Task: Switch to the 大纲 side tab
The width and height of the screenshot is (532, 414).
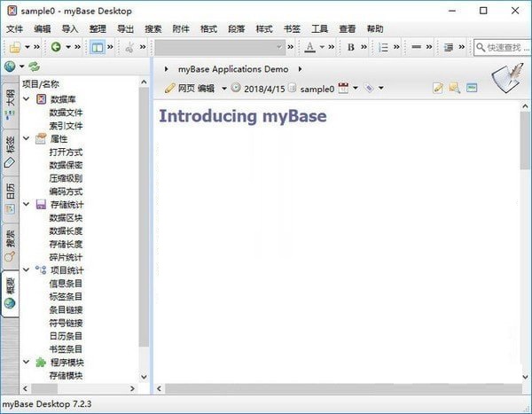Action: click(10, 105)
